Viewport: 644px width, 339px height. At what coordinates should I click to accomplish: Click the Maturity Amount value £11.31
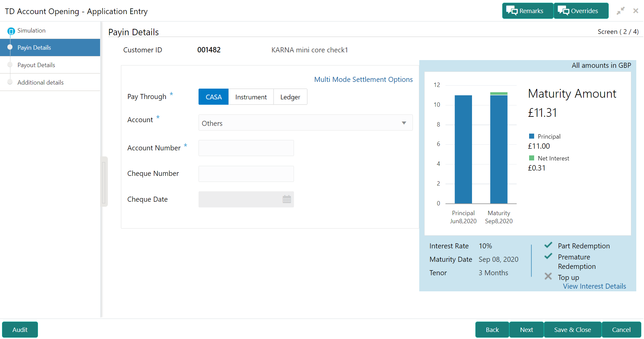pyautogui.click(x=543, y=113)
